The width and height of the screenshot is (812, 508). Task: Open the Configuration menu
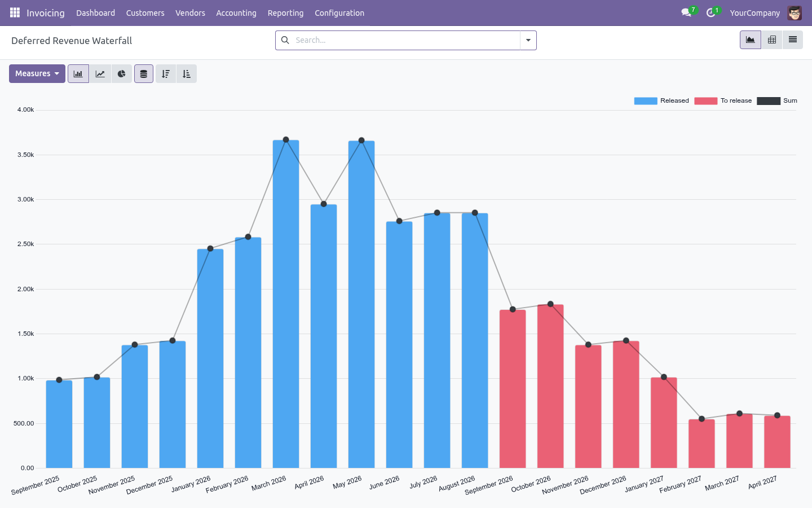click(x=339, y=12)
